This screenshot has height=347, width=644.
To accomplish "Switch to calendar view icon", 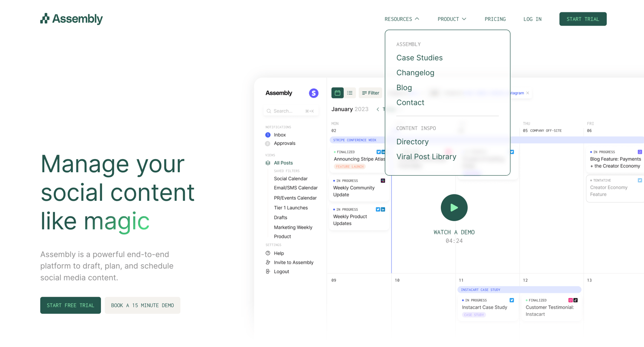I will tap(337, 93).
